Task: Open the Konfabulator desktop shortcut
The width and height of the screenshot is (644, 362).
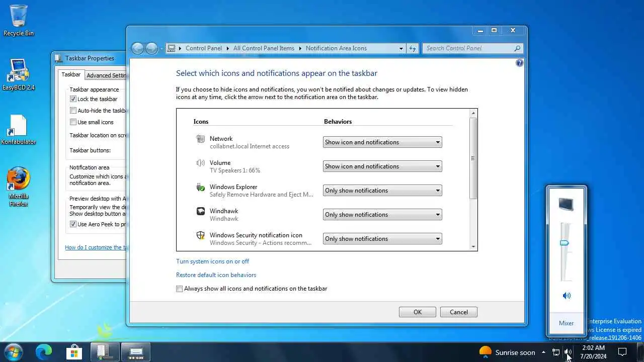Action: (x=19, y=130)
